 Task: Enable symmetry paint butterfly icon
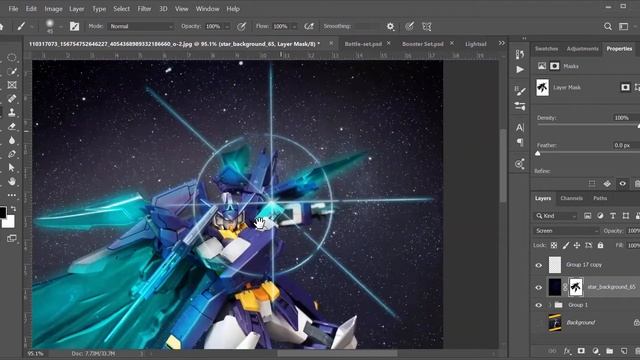(427, 27)
